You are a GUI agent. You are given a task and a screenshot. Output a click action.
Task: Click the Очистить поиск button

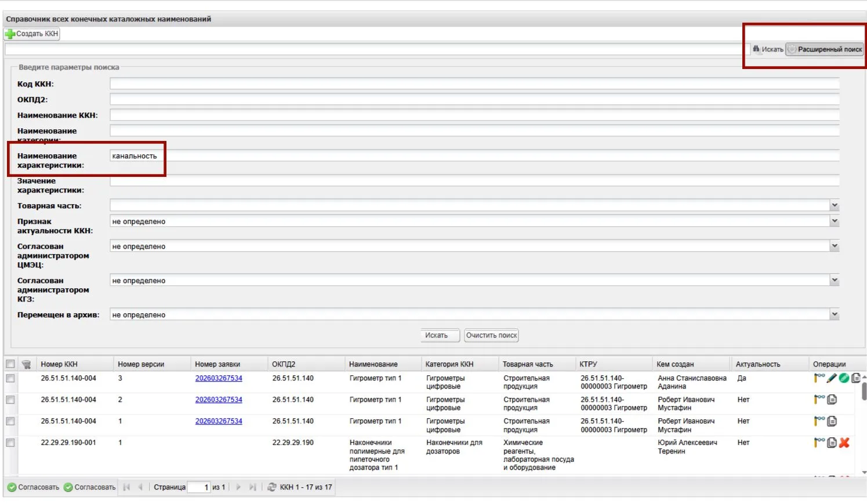[x=491, y=335]
